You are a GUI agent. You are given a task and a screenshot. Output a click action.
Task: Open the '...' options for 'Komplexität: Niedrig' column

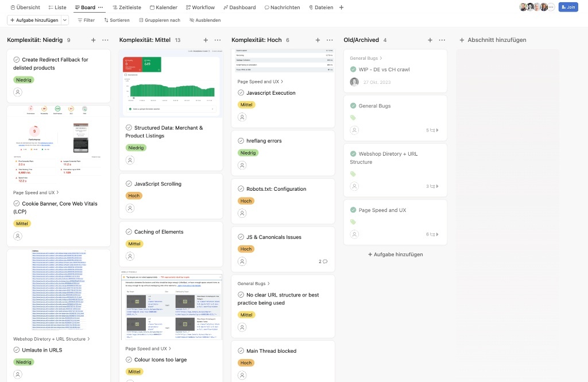click(105, 40)
